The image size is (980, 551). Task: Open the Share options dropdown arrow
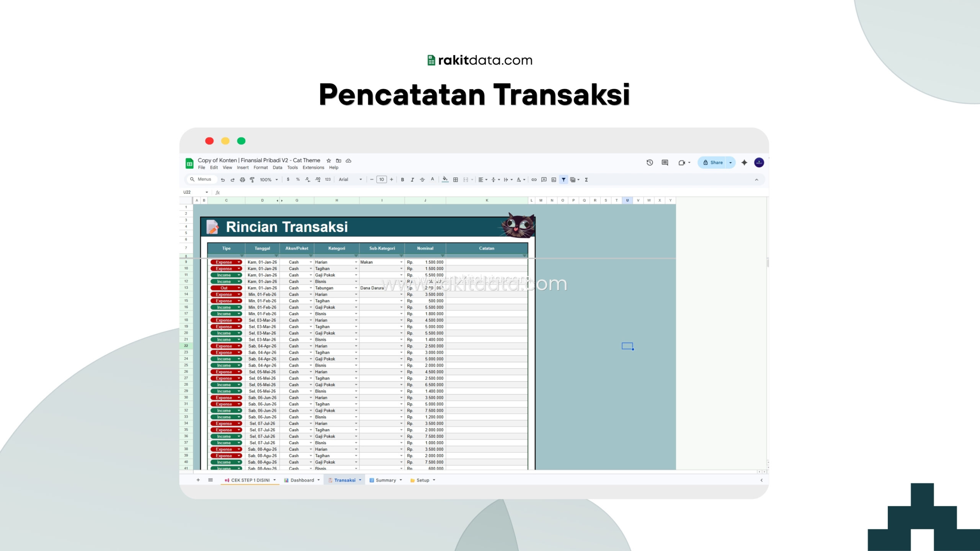click(730, 163)
